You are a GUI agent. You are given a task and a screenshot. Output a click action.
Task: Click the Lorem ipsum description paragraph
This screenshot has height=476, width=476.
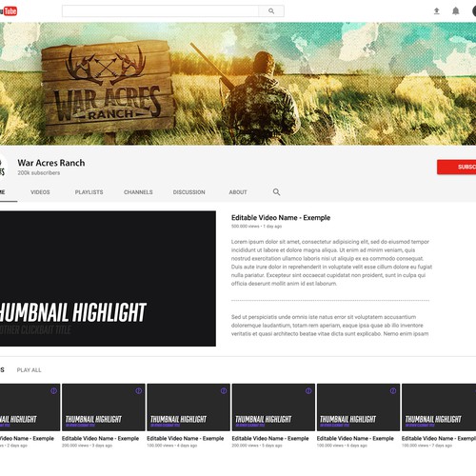tap(331, 263)
